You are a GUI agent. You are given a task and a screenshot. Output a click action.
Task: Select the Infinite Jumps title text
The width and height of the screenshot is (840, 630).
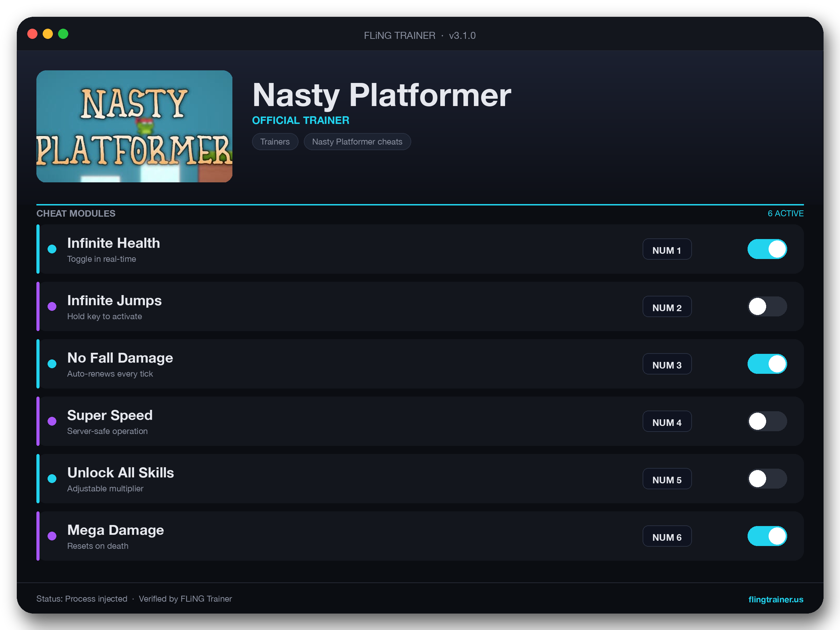point(114,301)
